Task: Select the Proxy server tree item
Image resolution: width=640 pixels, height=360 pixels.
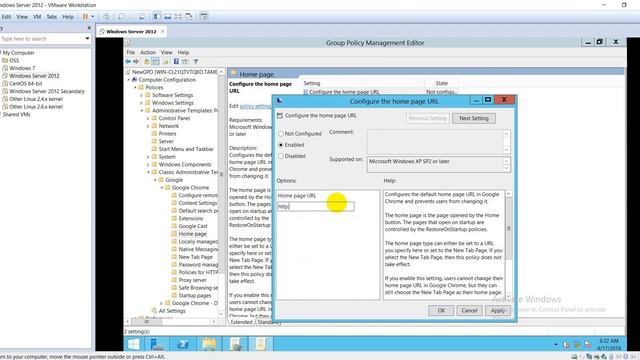Action: click(x=192, y=280)
